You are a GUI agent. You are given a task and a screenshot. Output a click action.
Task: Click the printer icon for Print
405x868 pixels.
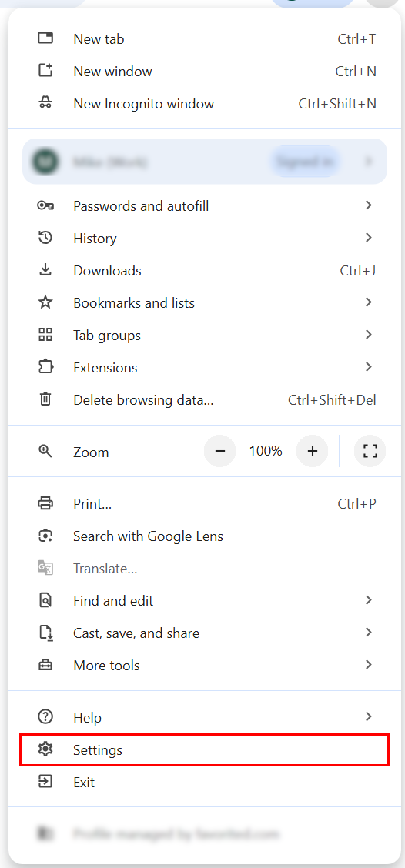[45, 504]
